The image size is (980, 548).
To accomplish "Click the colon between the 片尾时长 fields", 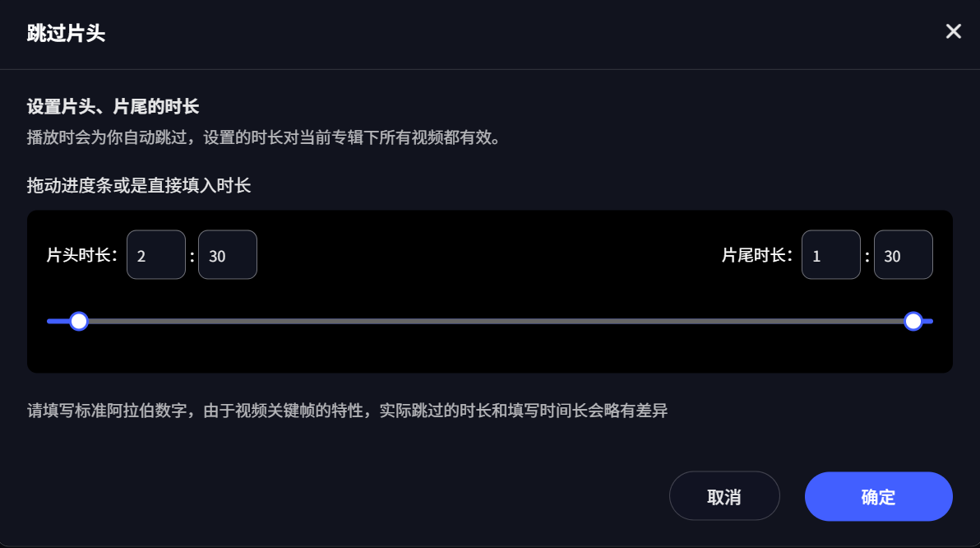I will [x=867, y=255].
